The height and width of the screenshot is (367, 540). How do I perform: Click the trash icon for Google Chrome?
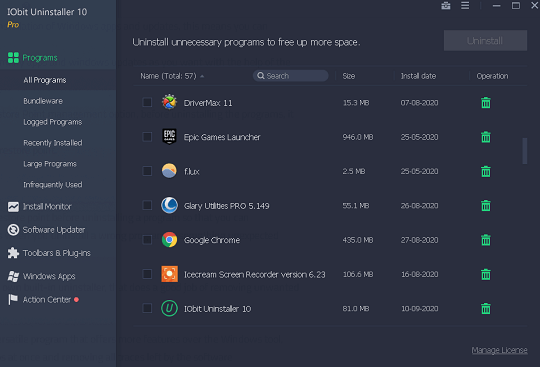(486, 240)
